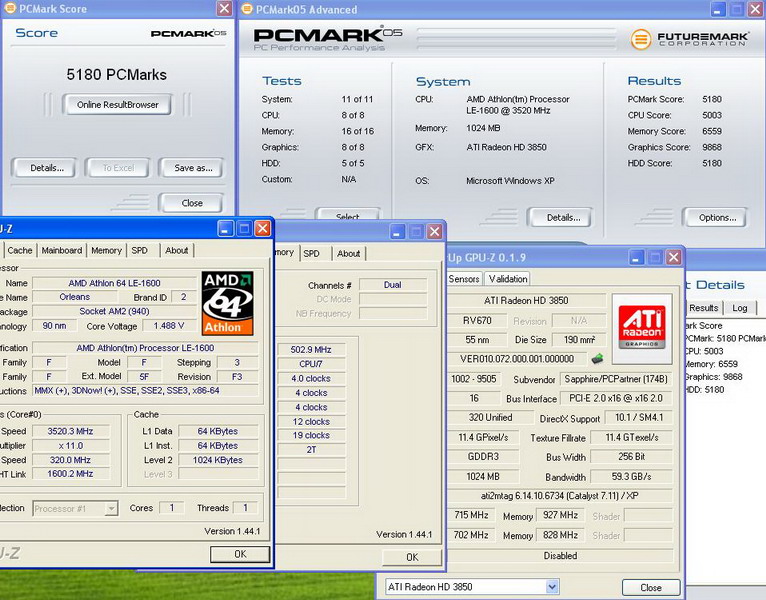Open the Log tab in Details window

(x=740, y=308)
